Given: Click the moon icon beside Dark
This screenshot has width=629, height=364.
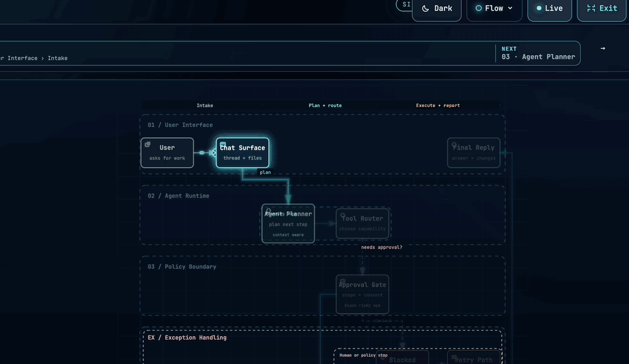Looking at the screenshot, I should point(425,9).
